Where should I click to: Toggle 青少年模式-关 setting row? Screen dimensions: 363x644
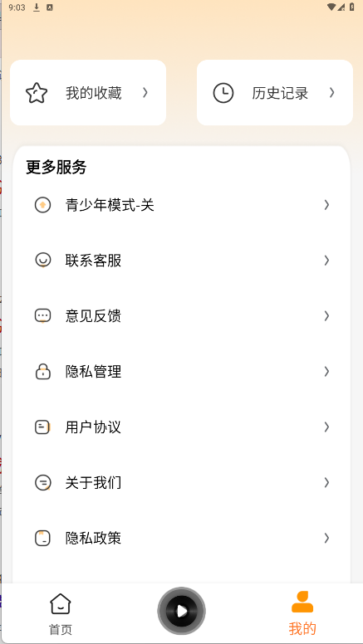[x=182, y=204]
